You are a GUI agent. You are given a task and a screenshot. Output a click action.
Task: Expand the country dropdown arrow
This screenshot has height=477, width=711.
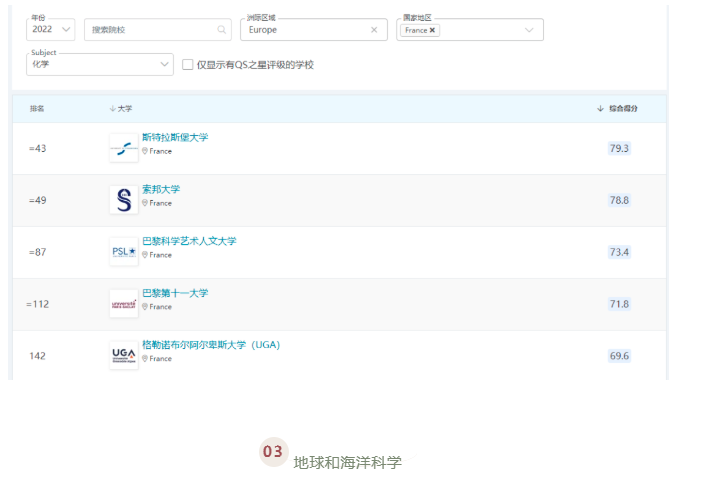coord(529,30)
